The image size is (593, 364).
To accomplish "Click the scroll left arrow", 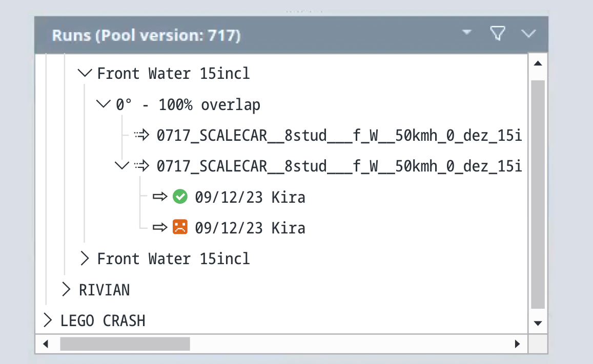I will (46, 344).
